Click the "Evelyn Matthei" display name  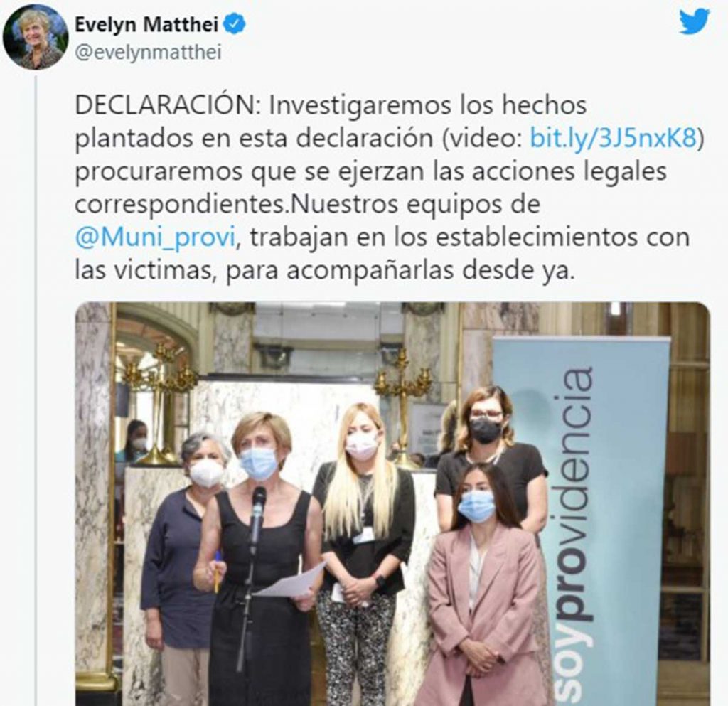click(x=146, y=25)
